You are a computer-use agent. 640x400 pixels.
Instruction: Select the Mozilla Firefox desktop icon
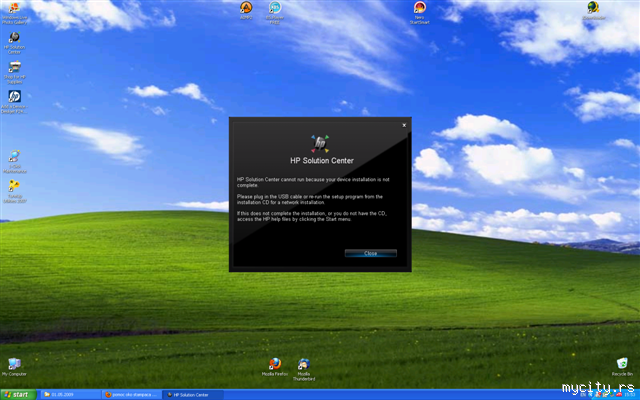pyautogui.click(x=275, y=367)
